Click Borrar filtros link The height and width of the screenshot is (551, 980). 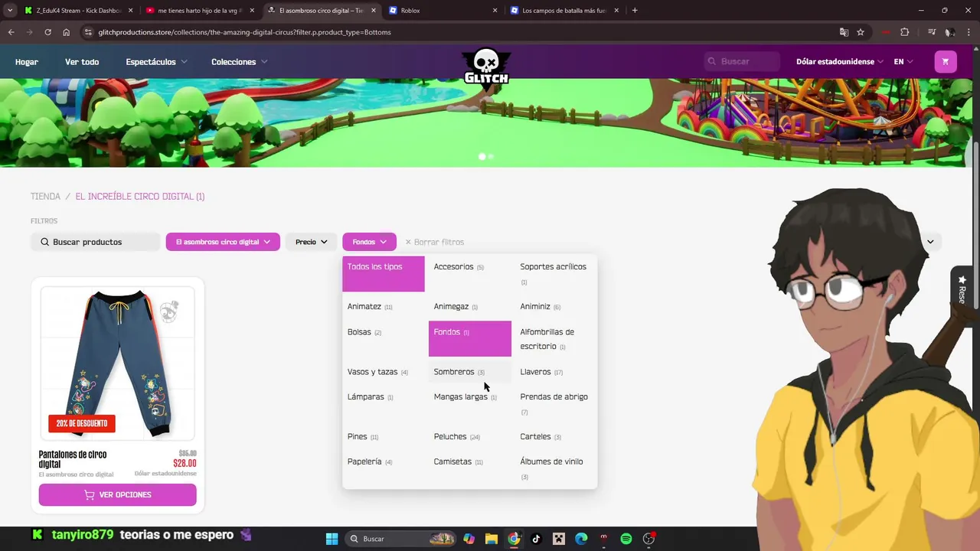(434, 242)
